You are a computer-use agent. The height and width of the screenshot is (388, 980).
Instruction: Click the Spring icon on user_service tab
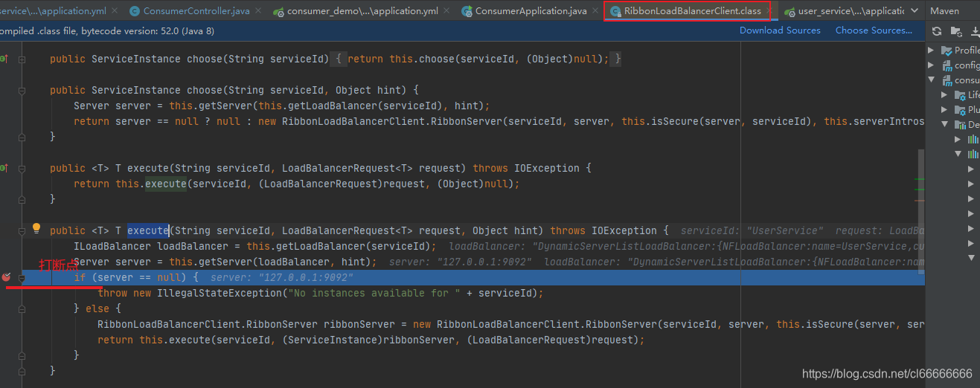point(789,11)
